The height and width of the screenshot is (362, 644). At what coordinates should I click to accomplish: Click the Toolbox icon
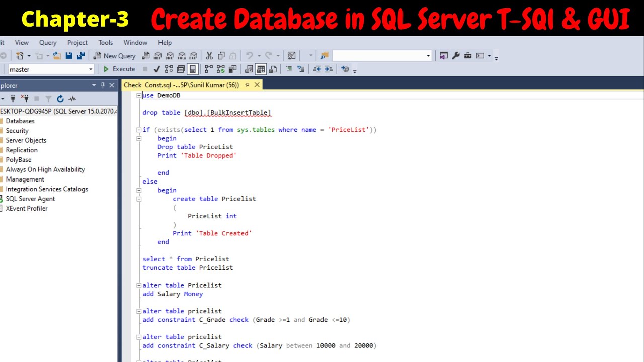[x=468, y=56]
